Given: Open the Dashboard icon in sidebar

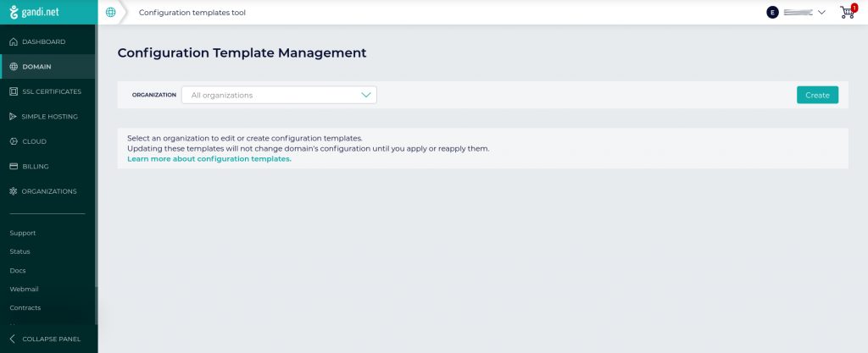Looking at the screenshot, I should click(x=13, y=41).
